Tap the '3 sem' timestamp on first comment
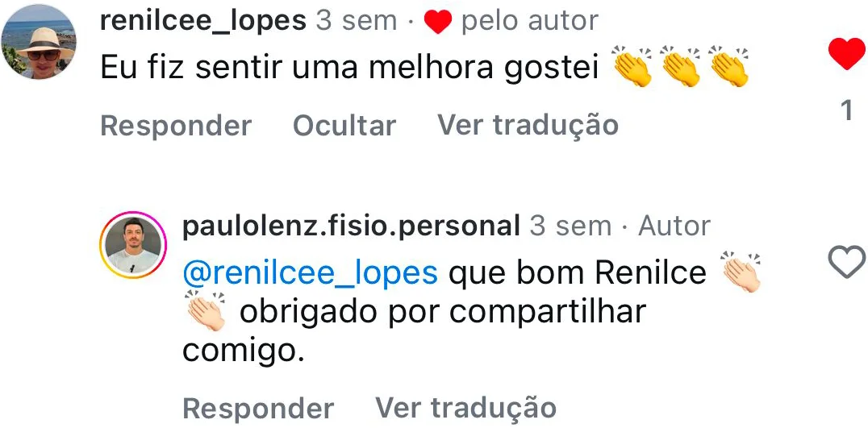 (x=356, y=21)
